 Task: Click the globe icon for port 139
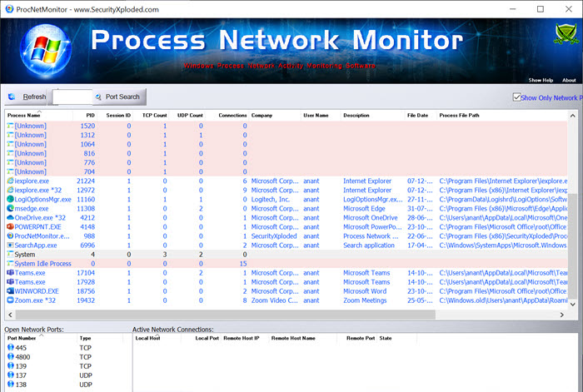(11, 366)
